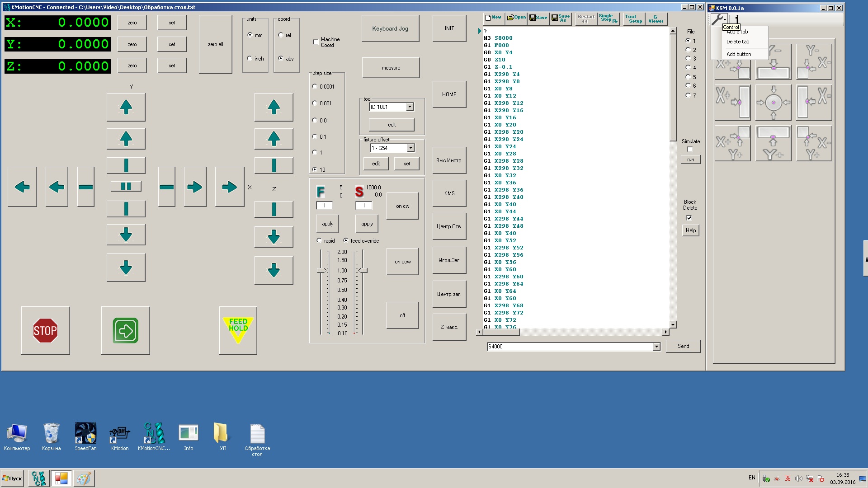Expand the tool ID 1001 dropdown
Screen dimensions: 868x488
tap(410, 107)
